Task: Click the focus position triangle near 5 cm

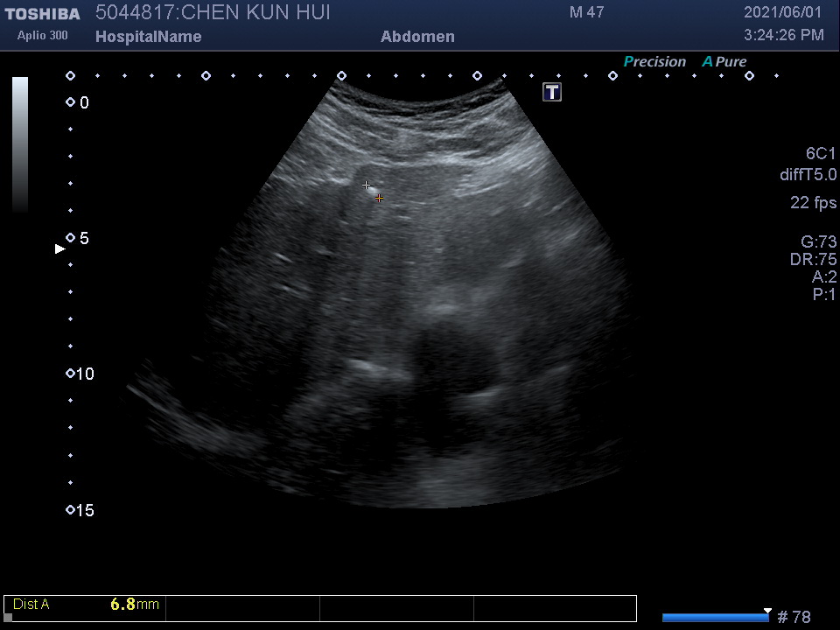Action: (59, 249)
